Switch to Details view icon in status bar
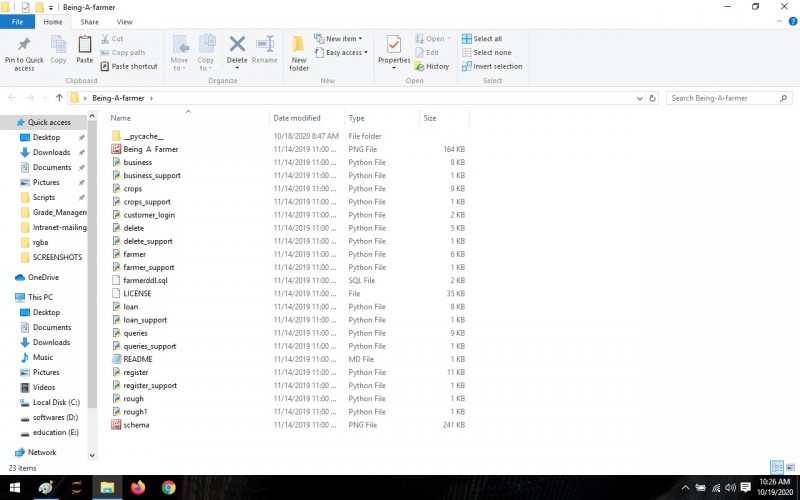The width and height of the screenshot is (800, 500). (x=777, y=467)
